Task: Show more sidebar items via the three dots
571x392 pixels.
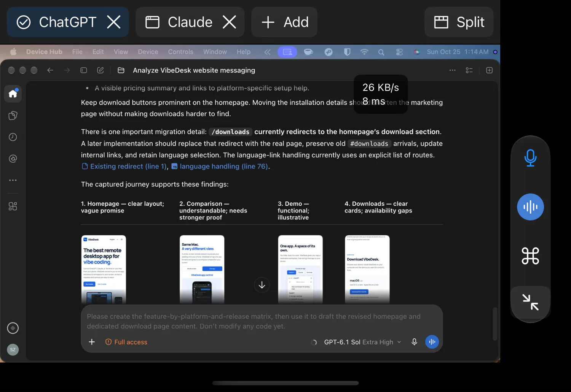Action: coord(13,180)
